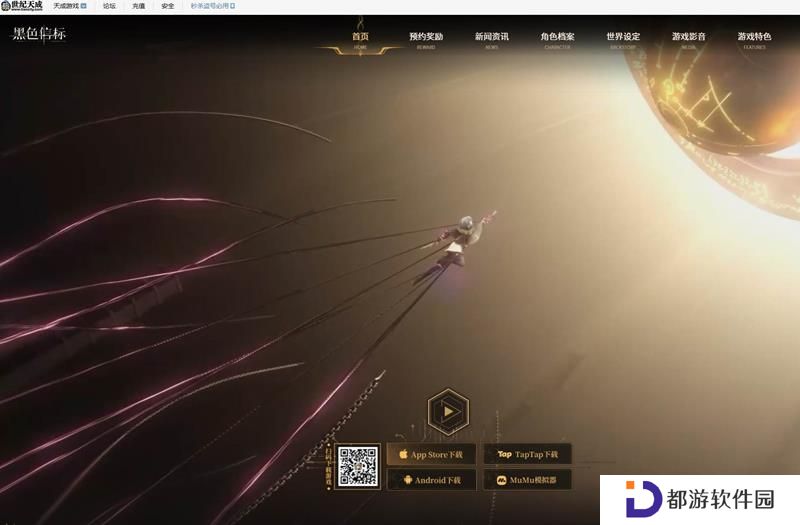Open the 充值 recharge link
The width and height of the screenshot is (800, 525).
[138, 6]
